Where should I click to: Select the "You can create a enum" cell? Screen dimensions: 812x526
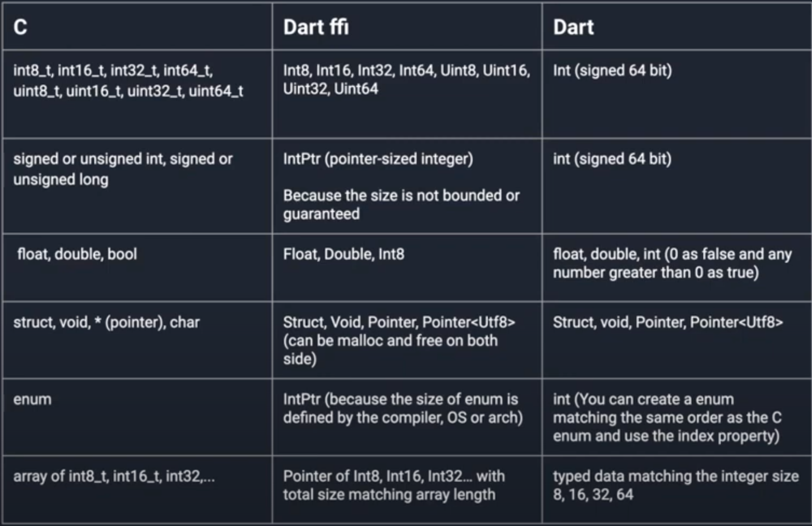667,417
